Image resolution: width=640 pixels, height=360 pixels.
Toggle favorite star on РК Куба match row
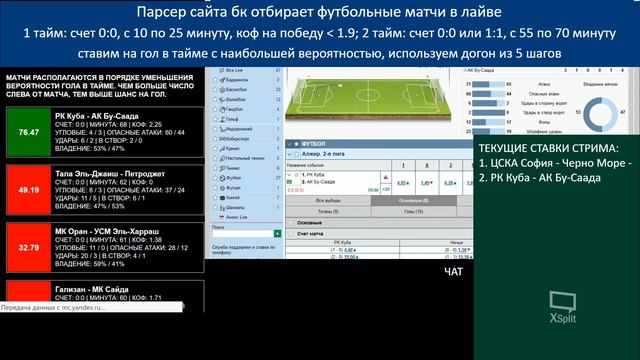pos(297,175)
